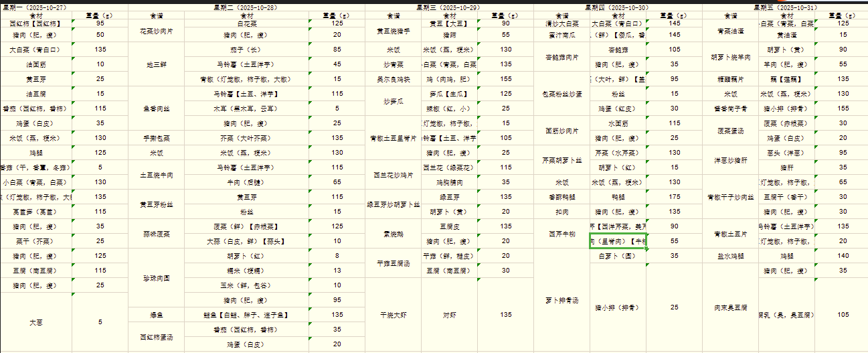868x353 pixels.
Task: Select the 地三鲜 recipe cell
Action: [155, 64]
